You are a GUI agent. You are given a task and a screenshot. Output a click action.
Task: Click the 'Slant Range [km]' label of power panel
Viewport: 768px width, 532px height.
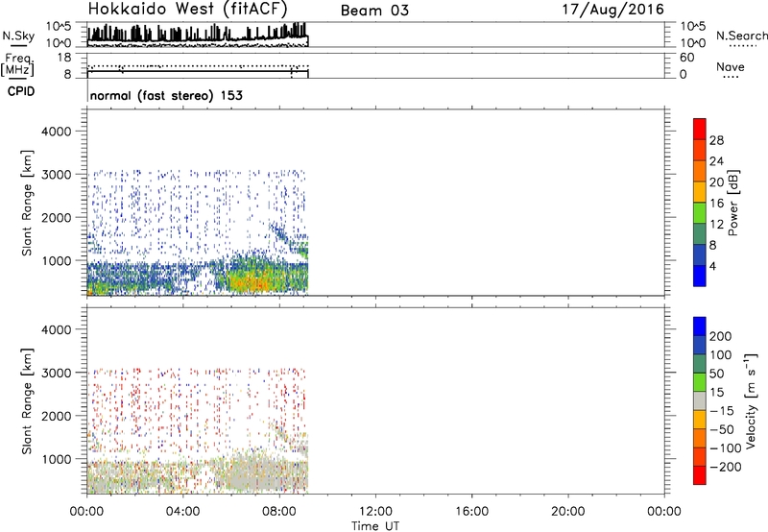[27, 203]
